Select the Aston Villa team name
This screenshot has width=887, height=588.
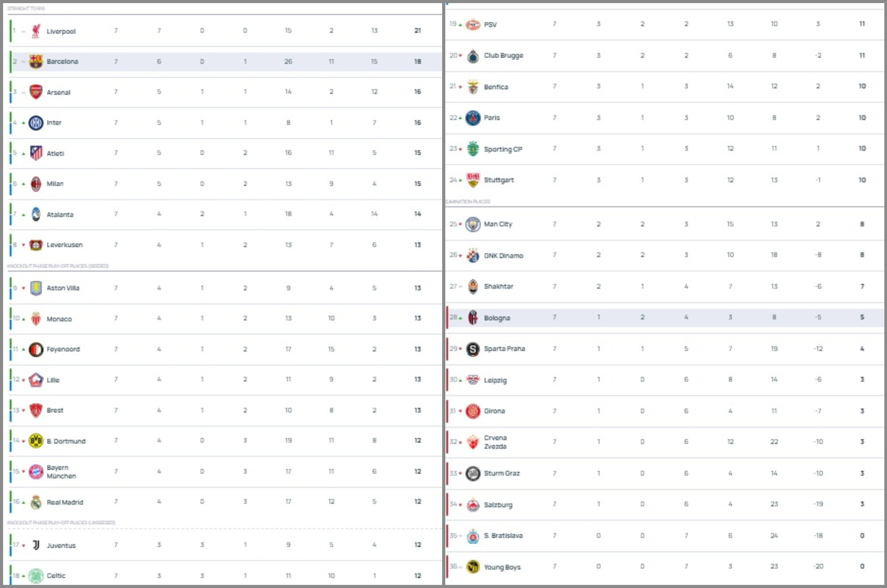pyautogui.click(x=63, y=288)
